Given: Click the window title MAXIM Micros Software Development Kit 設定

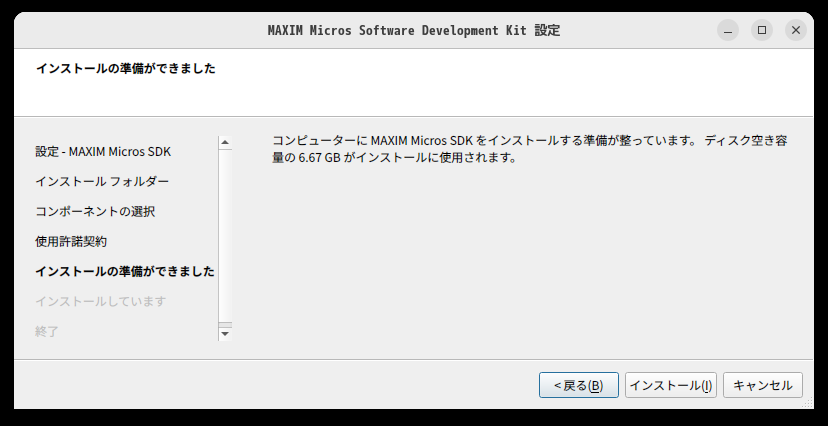Looking at the screenshot, I should click(x=413, y=30).
